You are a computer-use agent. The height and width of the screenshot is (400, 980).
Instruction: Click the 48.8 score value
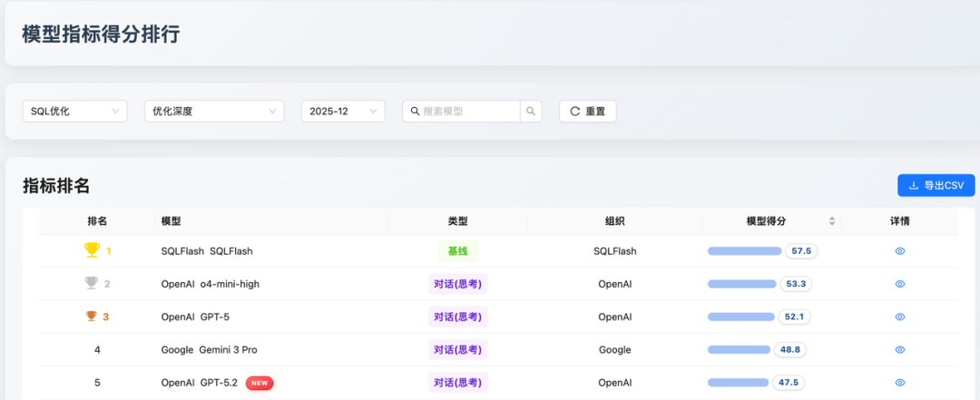click(x=790, y=349)
